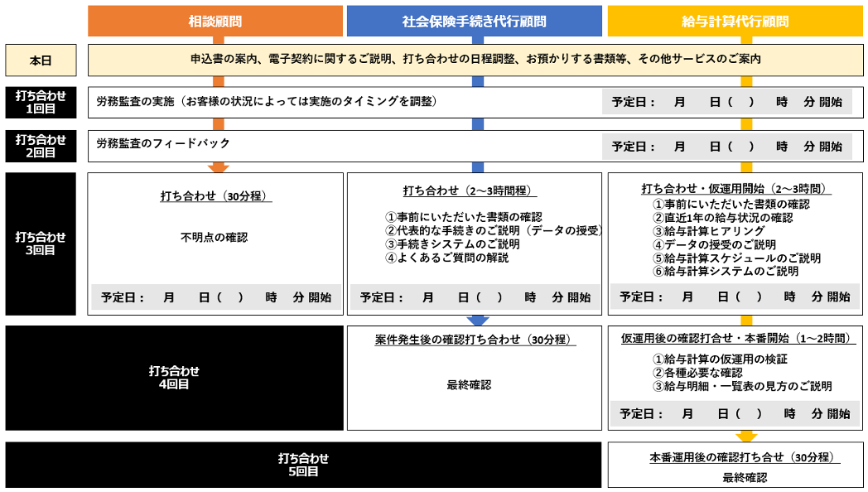Click the 打ち合わせ（30分程） underlined heading

coord(216,196)
